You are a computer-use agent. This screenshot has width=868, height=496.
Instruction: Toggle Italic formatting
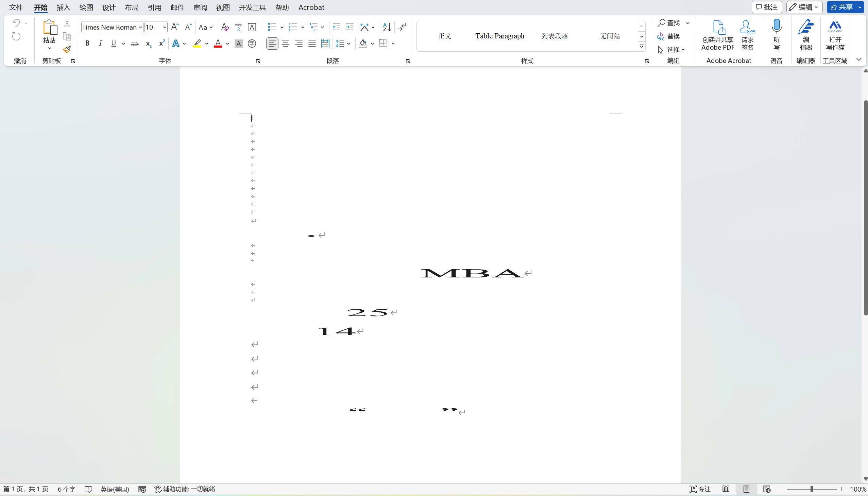pos(101,44)
